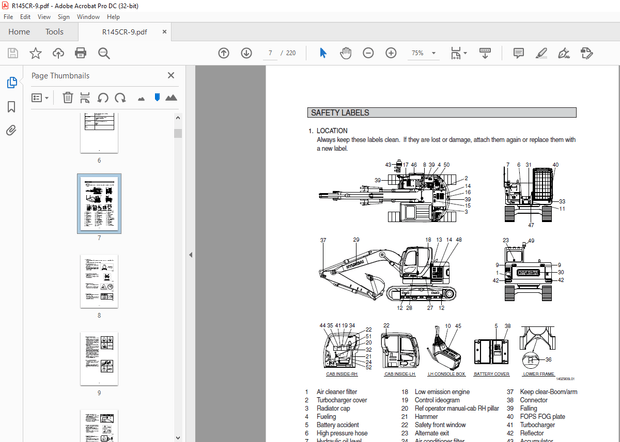Image resolution: width=620 pixels, height=442 pixels.
Task: Click the page number input field
Action: point(270,53)
